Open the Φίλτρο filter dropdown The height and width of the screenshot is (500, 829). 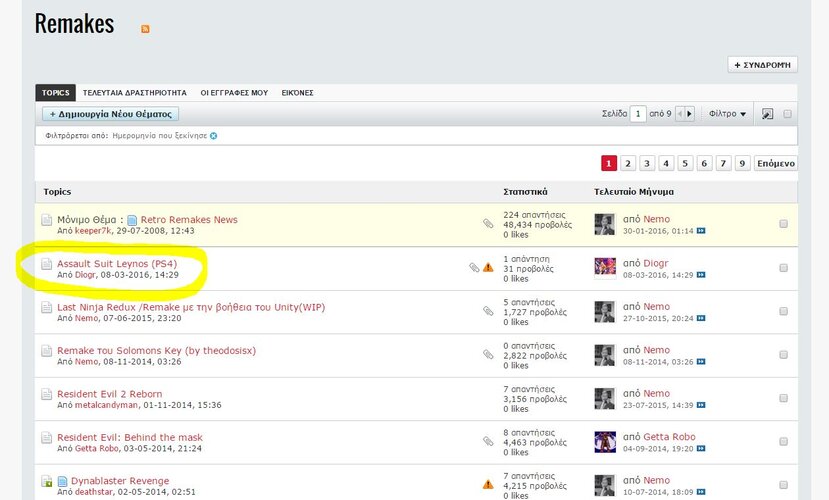click(727, 114)
